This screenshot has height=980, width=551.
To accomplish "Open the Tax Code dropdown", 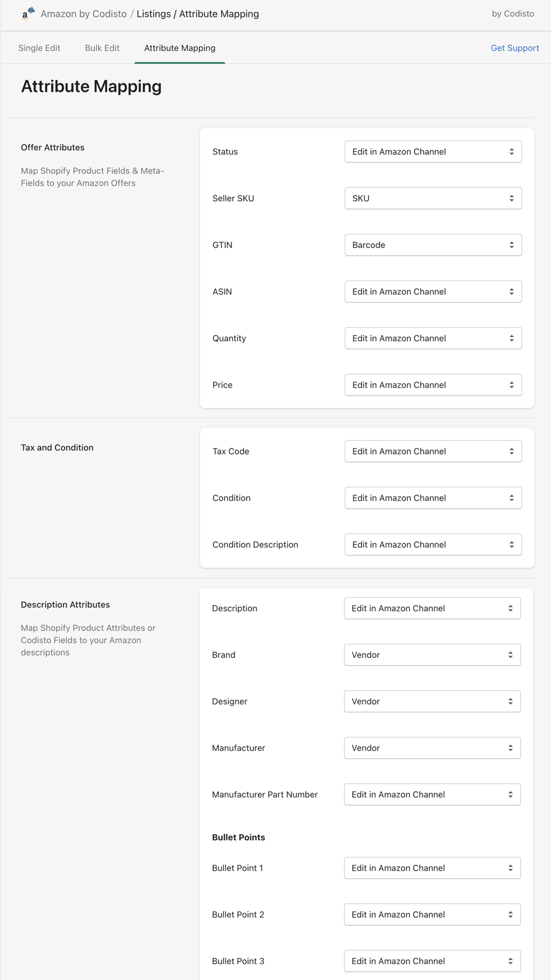I will point(433,451).
